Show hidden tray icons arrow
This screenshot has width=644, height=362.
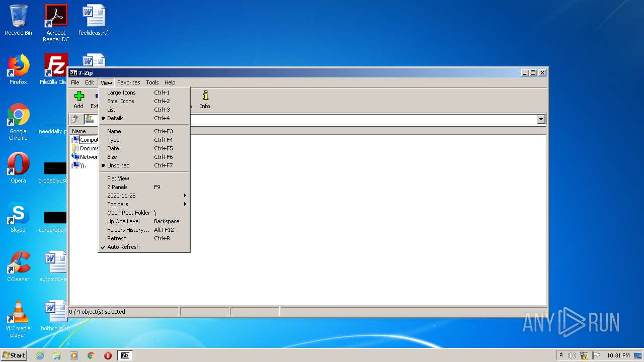pos(561,355)
